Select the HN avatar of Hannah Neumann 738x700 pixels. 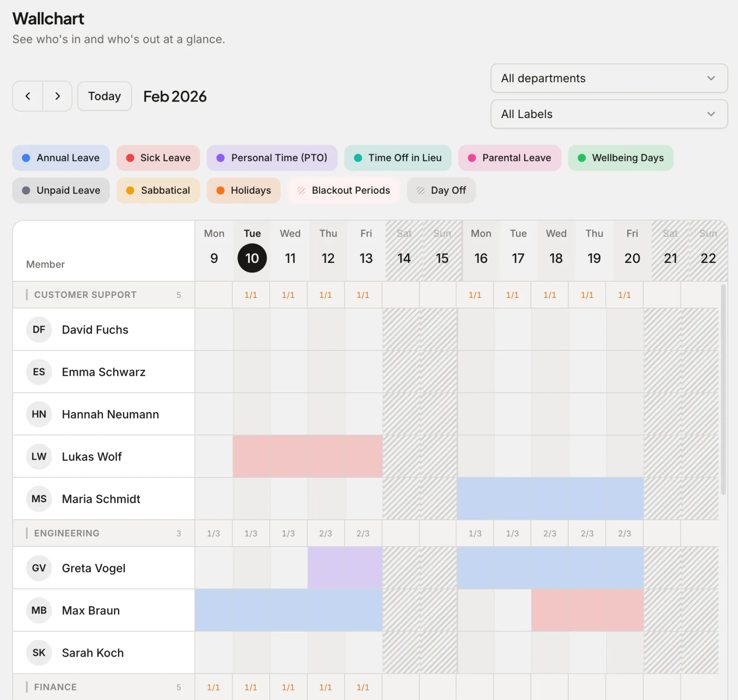[x=39, y=415]
